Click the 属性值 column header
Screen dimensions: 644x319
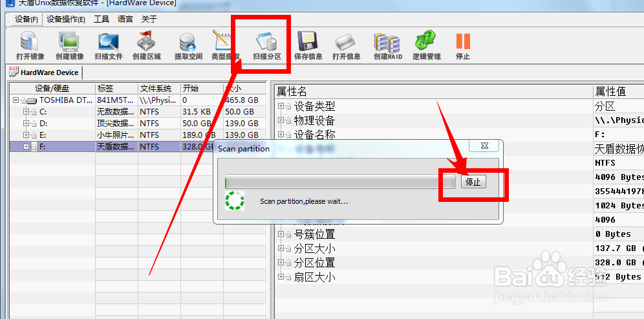(x=619, y=91)
